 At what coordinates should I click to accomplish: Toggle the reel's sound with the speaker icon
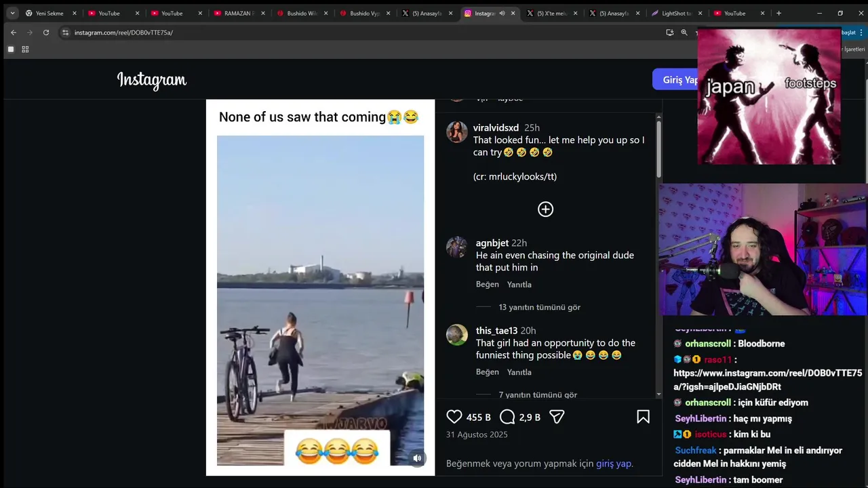point(417,458)
